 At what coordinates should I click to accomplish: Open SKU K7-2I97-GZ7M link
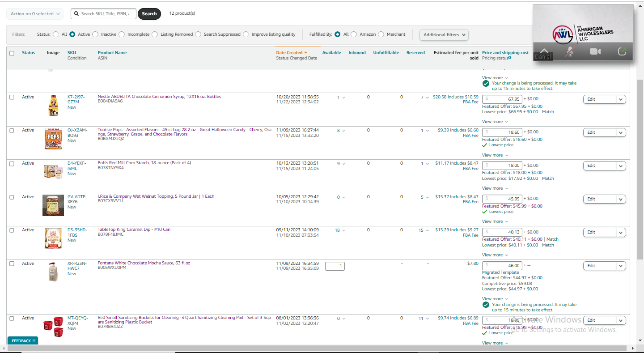pyautogui.click(x=76, y=99)
